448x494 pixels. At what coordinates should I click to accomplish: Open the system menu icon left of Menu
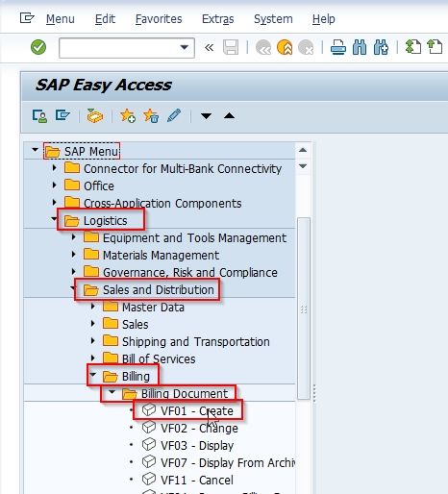point(27,18)
